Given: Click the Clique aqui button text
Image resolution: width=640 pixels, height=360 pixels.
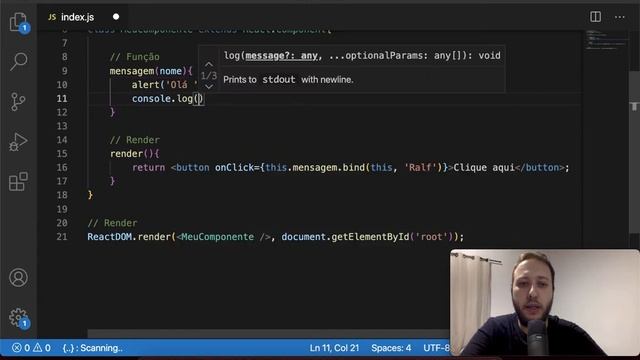Looking at the screenshot, I should pos(484,167).
